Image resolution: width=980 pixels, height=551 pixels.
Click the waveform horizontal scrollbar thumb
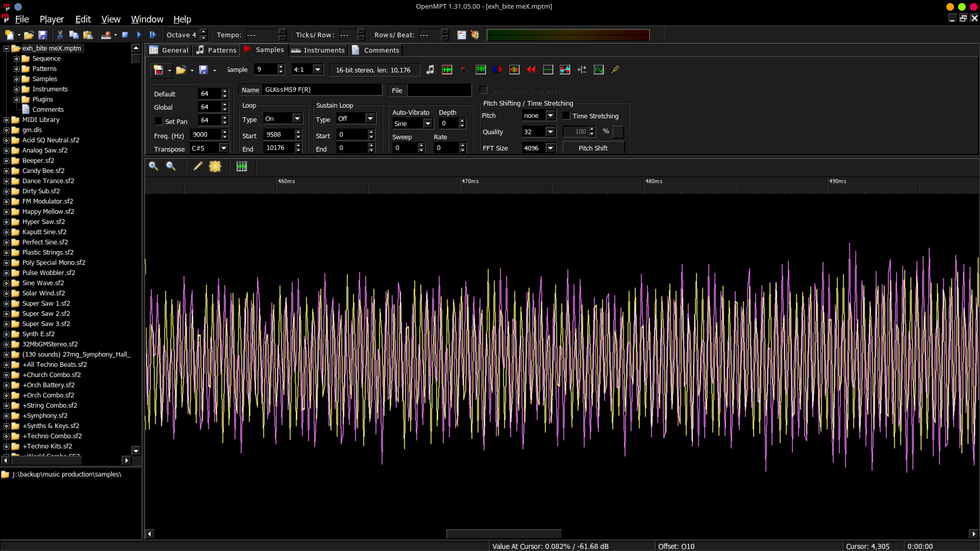[503, 534]
